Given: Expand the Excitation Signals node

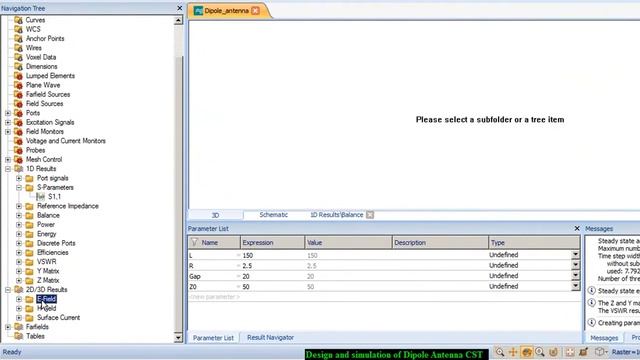Looking at the screenshot, I should coord(8,122).
